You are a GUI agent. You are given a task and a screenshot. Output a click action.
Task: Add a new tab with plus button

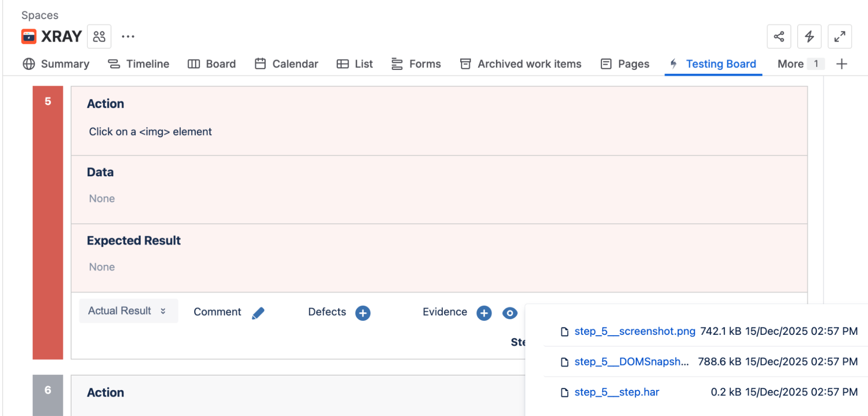click(842, 64)
